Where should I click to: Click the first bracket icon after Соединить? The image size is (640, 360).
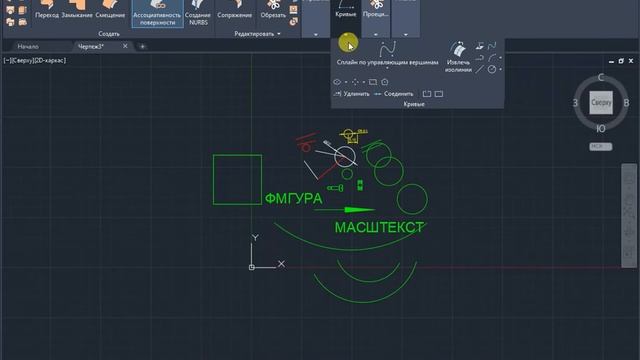(427, 94)
